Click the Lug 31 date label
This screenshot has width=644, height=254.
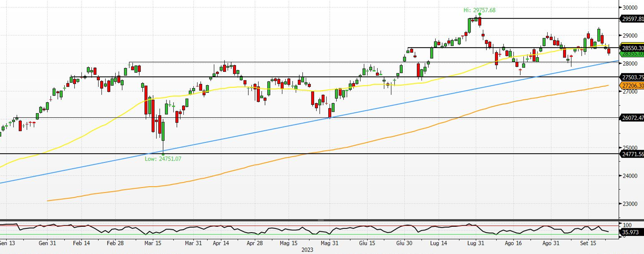[476, 243]
